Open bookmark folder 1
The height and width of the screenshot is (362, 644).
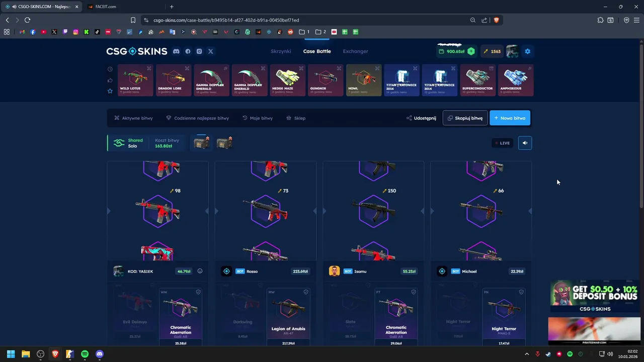pyautogui.click(x=304, y=32)
